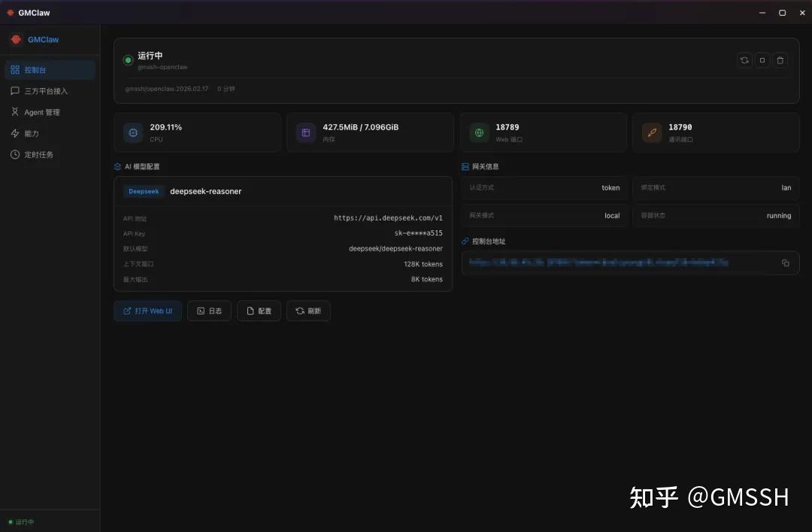Maximize the GMClaw window
812x532 pixels.
coord(782,13)
